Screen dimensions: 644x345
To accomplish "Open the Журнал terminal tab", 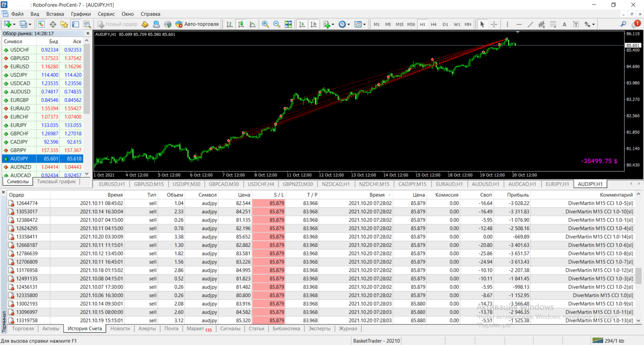I will pyautogui.click(x=348, y=329).
